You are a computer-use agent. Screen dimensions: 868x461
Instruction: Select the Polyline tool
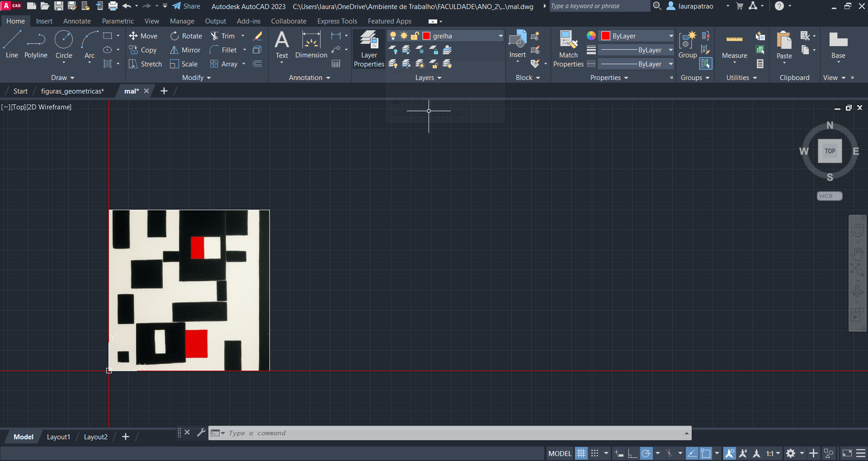pyautogui.click(x=36, y=45)
